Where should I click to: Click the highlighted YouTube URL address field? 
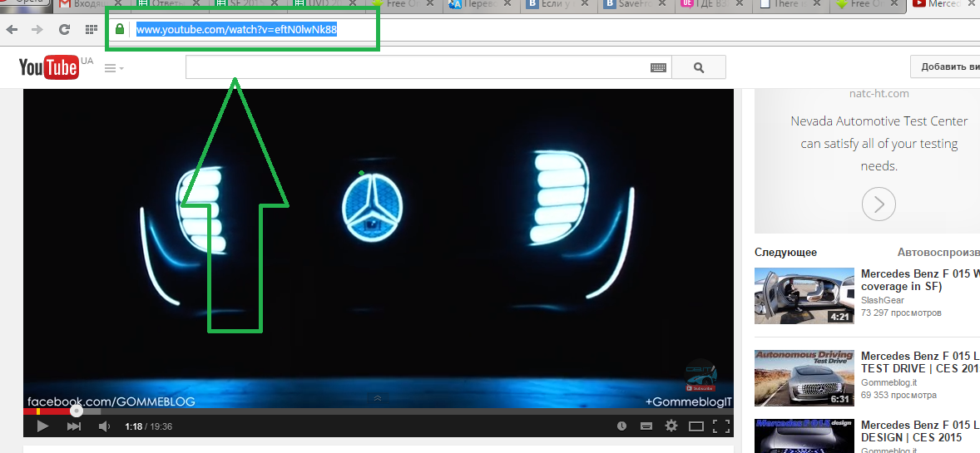(x=237, y=29)
